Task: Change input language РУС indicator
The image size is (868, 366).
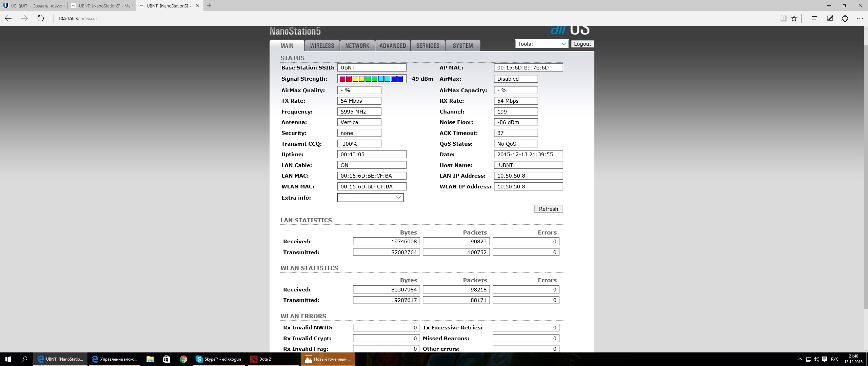Action: pos(835,359)
